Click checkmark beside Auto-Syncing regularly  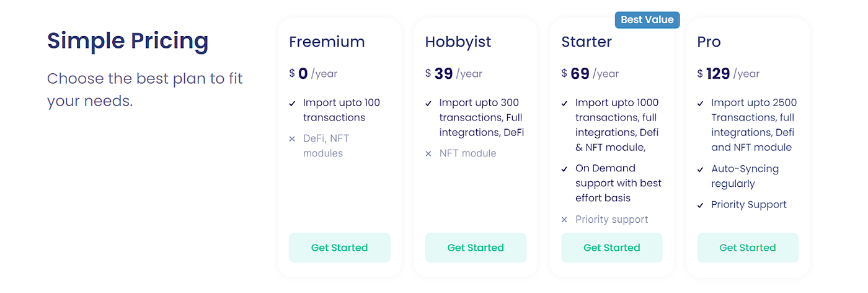700,169
